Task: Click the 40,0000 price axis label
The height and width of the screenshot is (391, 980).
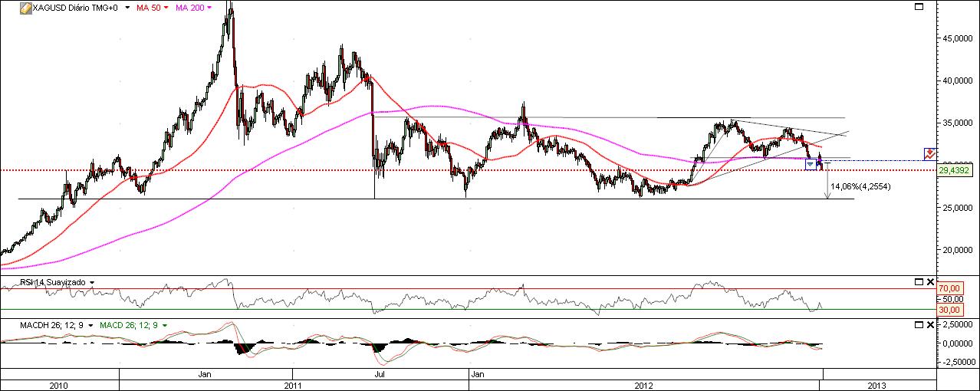Action: click(x=957, y=80)
